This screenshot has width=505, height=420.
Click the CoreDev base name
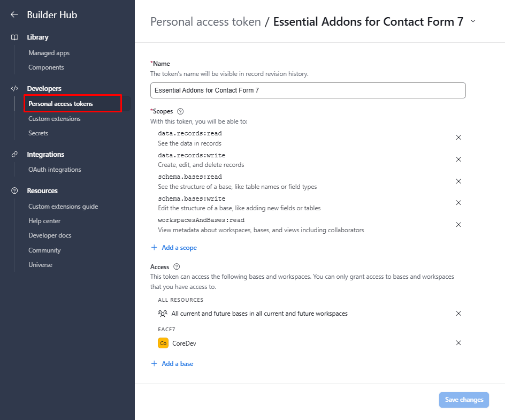184,343
